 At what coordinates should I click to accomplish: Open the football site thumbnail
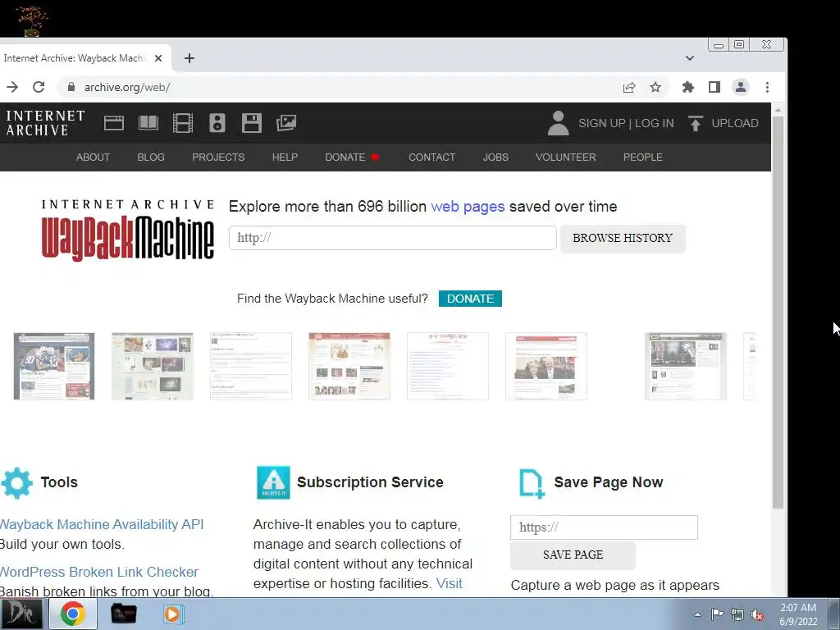[x=54, y=367]
